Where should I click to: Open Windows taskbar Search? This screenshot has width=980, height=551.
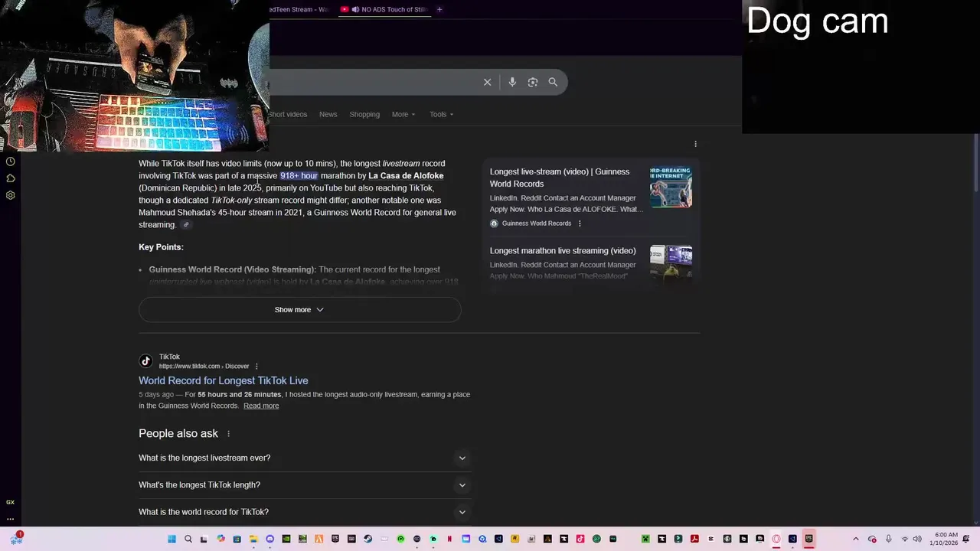[x=188, y=539]
